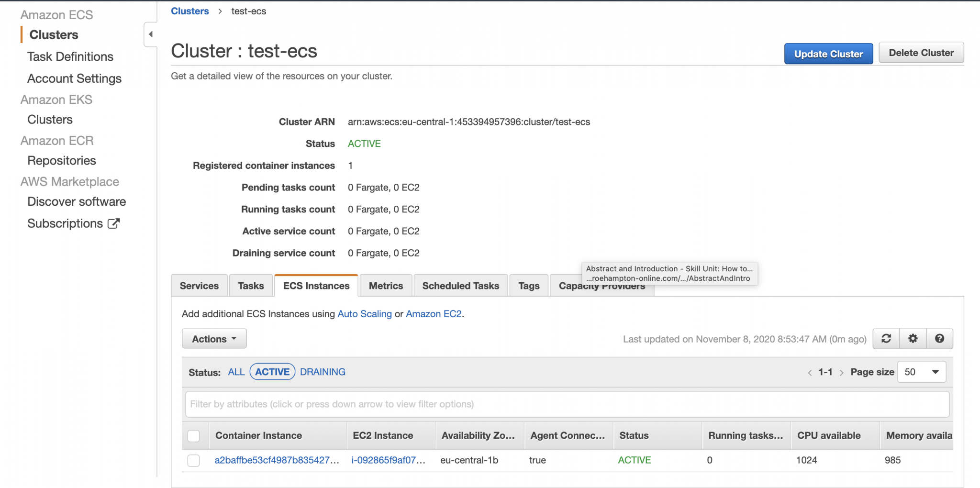This screenshot has height=488, width=980.
Task: Check the a2baffbe container instance row
Action: click(x=193, y=460)
